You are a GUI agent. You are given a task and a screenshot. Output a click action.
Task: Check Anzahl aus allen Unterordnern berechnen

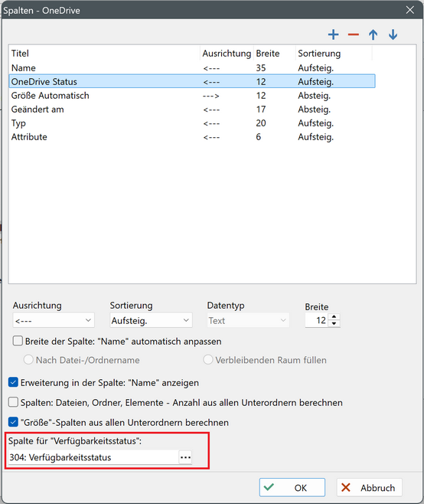coord(13,402)
